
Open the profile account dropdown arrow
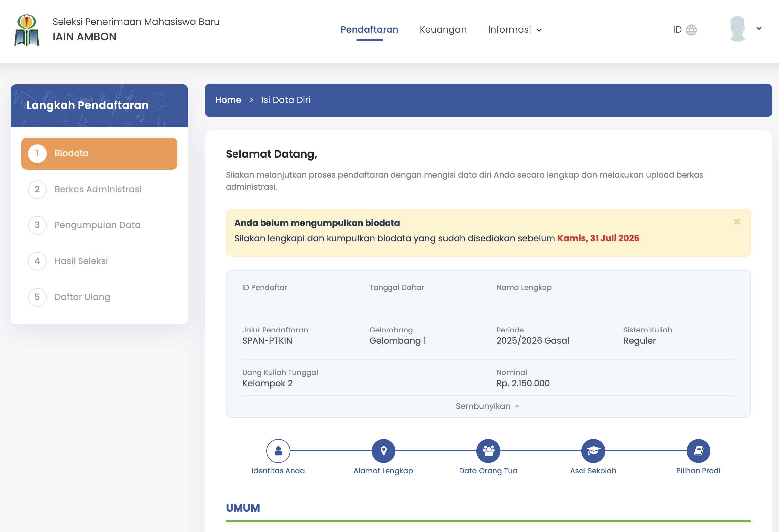point(759,29)
